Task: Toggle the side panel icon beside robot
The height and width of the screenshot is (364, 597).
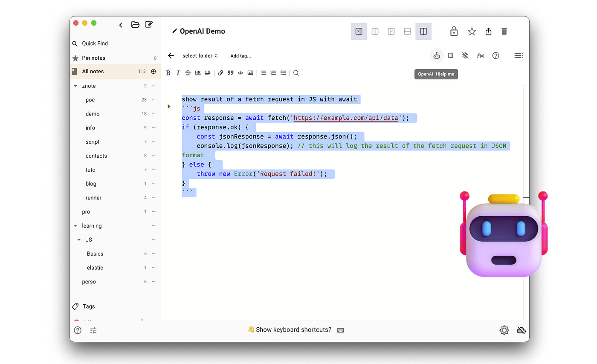Action: [x=451, y=55]
